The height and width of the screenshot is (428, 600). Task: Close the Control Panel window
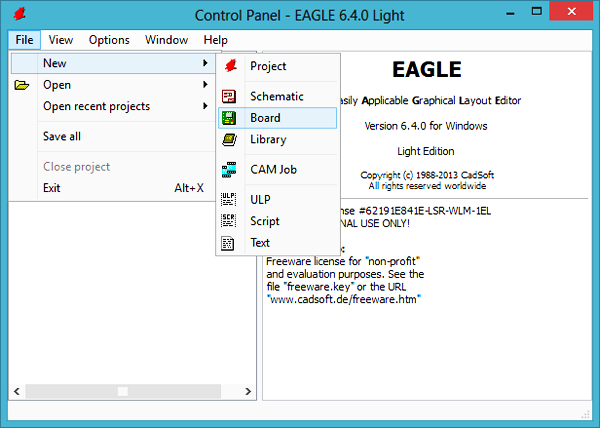[x=572, y=11]
